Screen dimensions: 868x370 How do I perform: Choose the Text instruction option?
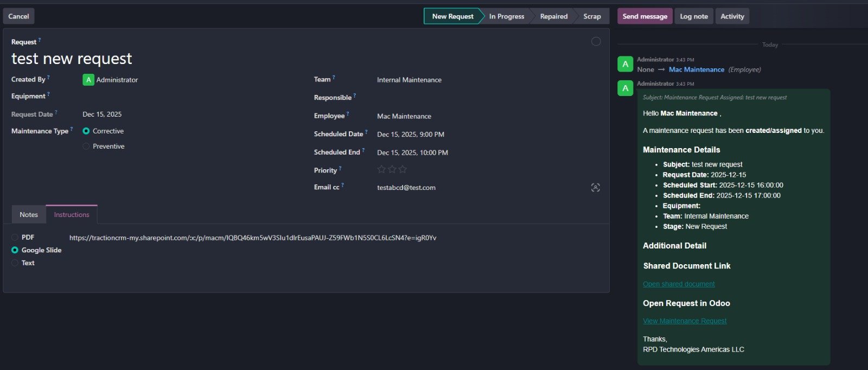(15, 263)
